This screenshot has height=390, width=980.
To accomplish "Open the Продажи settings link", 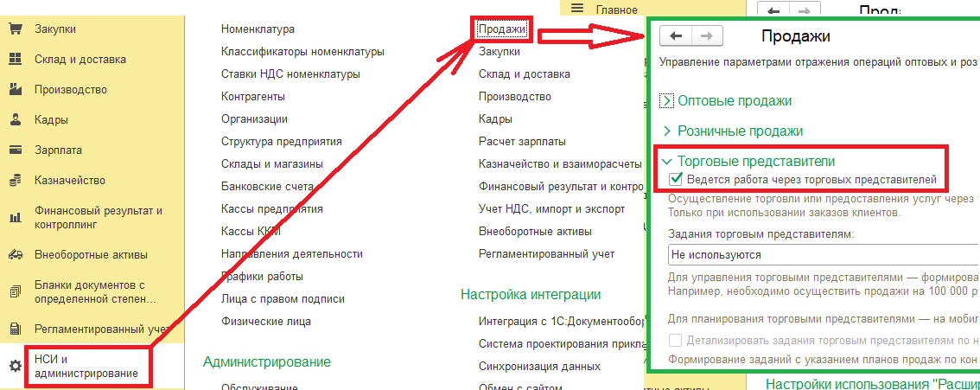I will [502, 29].
